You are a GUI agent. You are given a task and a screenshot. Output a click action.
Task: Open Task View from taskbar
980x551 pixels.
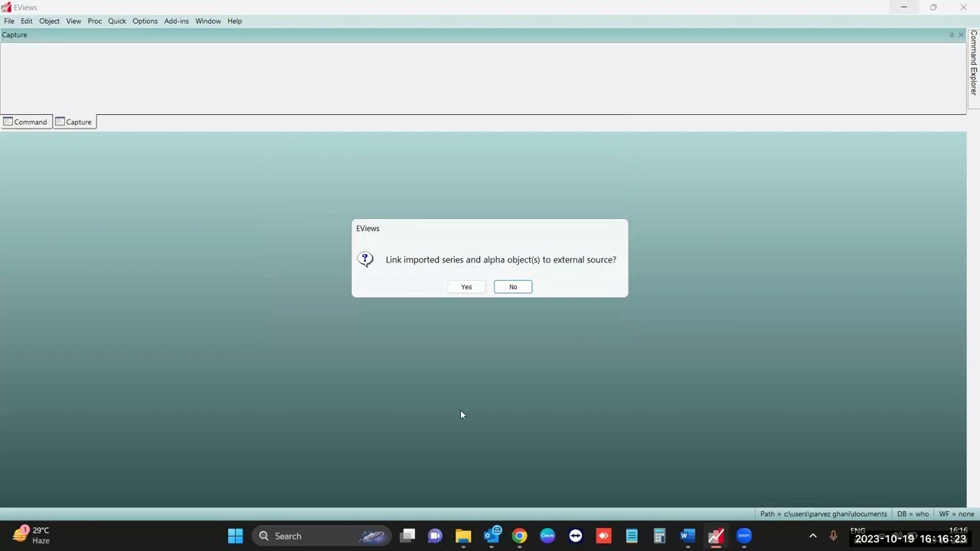(x=407, y=536)
